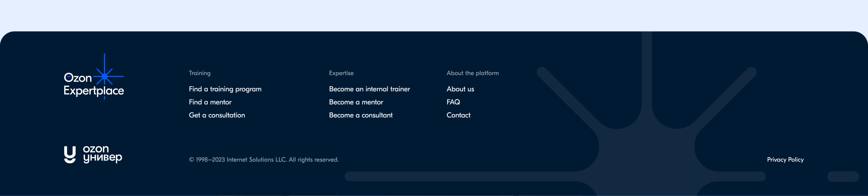Viewport: 868px width, 196px height.
Task: Click Get a consultation
Action: click(217, 115)
